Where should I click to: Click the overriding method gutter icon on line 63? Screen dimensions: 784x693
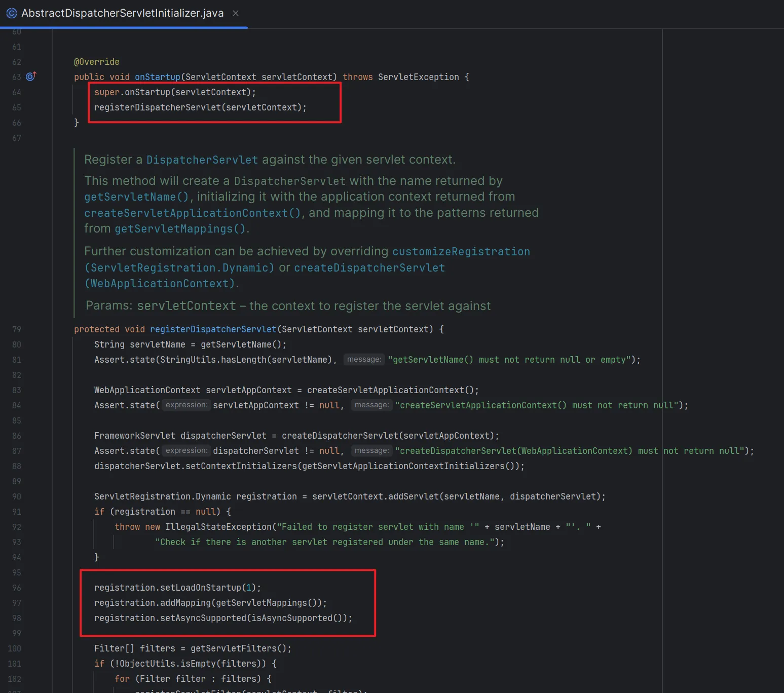[x=31, y=76]
